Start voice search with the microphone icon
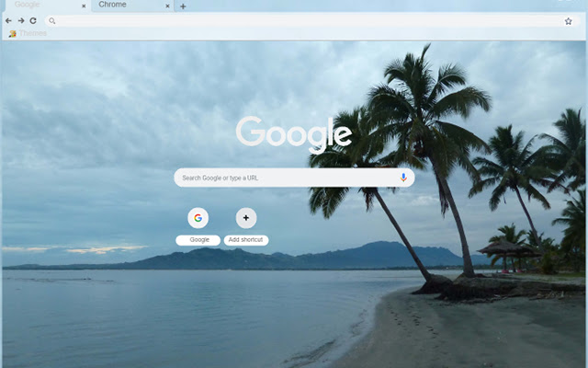This screenshot has height=368, width=588. point(403,178)
